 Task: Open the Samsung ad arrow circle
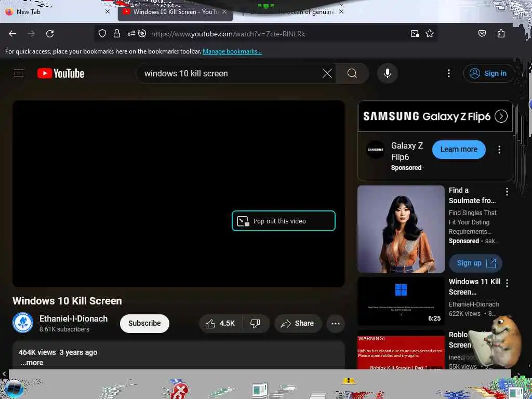coord(501,116)
